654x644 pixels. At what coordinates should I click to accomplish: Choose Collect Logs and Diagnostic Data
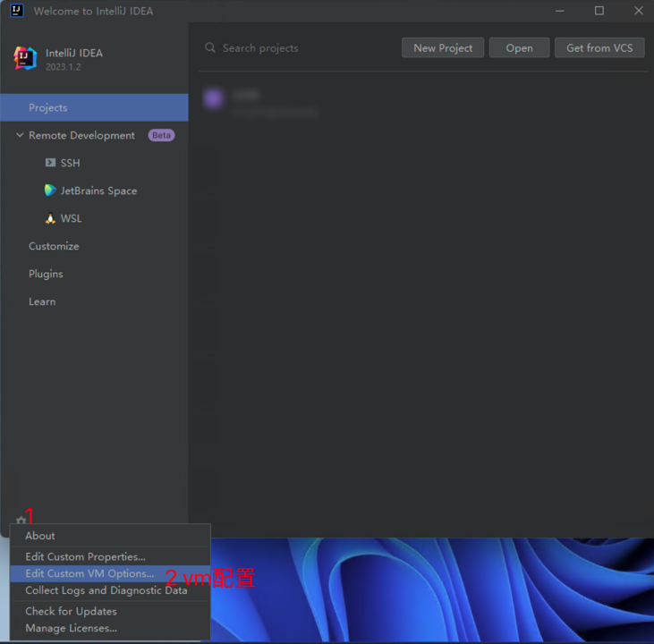[111, 590]
